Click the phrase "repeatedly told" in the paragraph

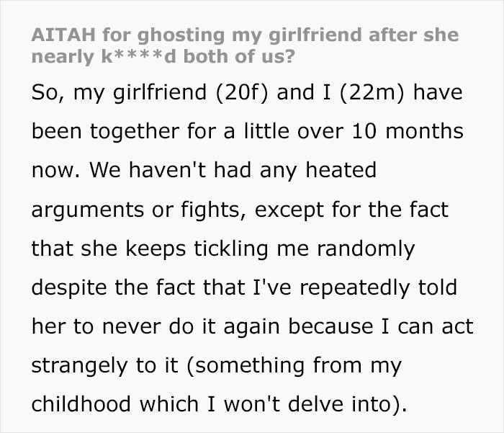378,288
